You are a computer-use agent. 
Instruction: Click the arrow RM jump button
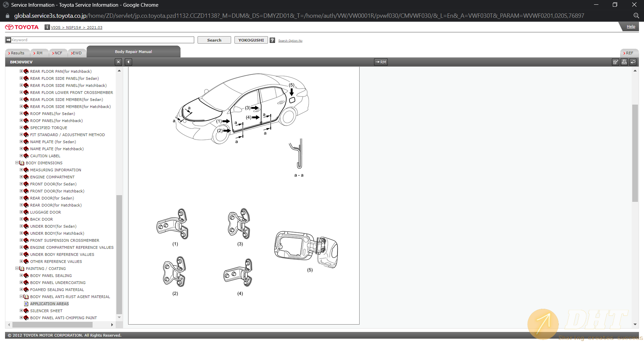pyautogui.click(x=381, y=62)
